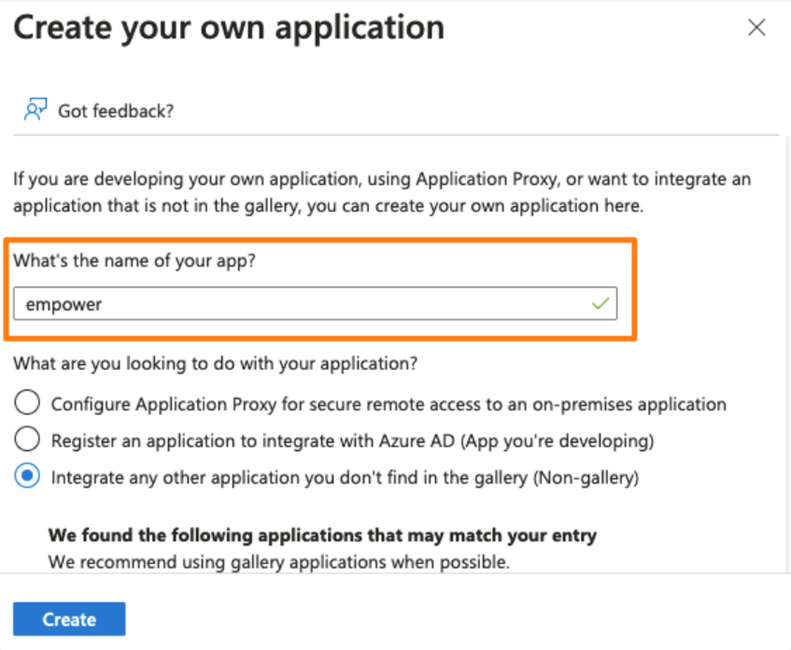Viewport: 791px width, 650px height.
Task: Select the Register an application radio button
Action: [x=27, y=439]
